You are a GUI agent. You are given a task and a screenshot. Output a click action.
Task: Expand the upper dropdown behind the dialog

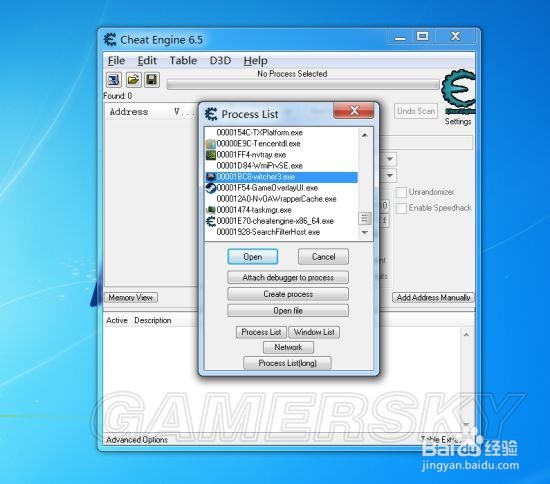click(x=390, y=159)
